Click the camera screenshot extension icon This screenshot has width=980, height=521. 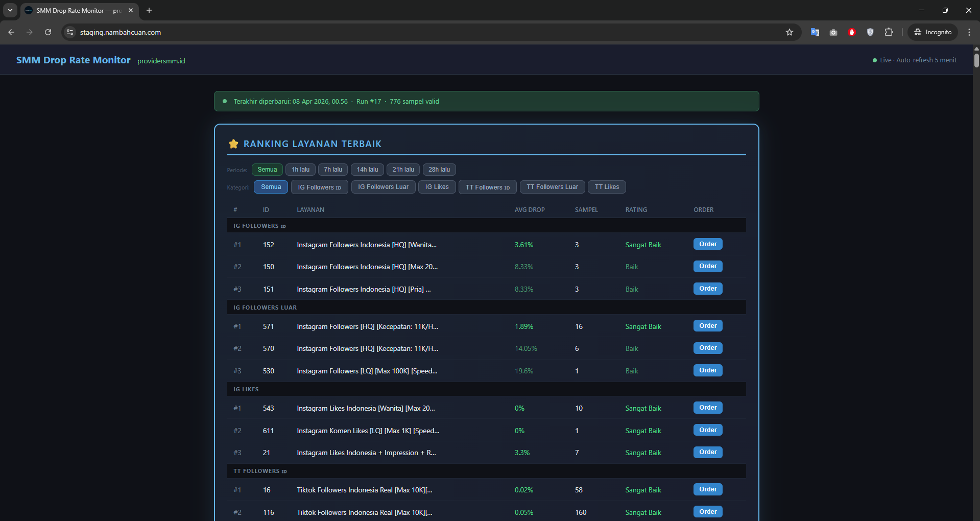[x=833, y=32]
